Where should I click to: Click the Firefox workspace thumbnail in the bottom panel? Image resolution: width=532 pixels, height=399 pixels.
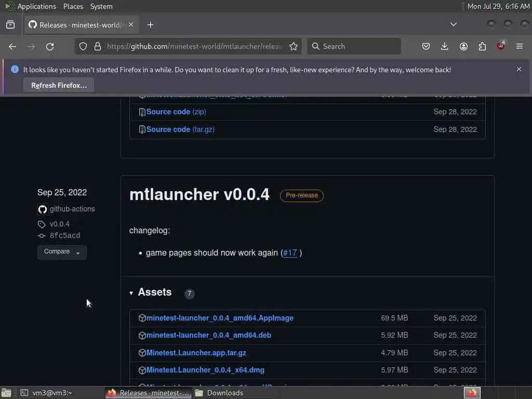click(472, 393)
